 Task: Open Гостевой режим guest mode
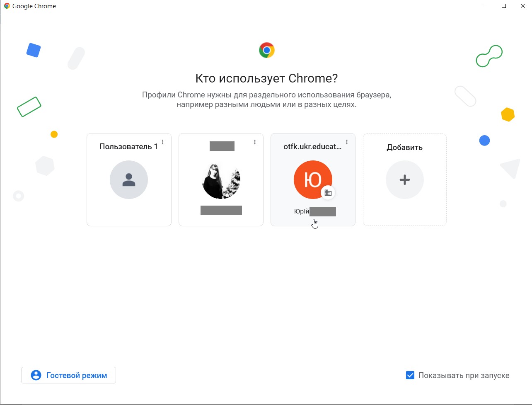68,375
